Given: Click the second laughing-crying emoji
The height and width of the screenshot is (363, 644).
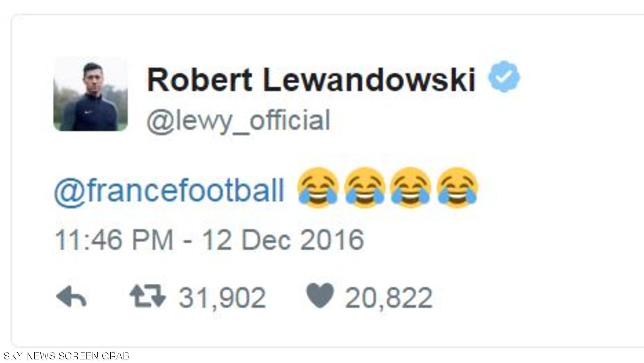Looking at the screenshot, I should (x=365, y=188).
